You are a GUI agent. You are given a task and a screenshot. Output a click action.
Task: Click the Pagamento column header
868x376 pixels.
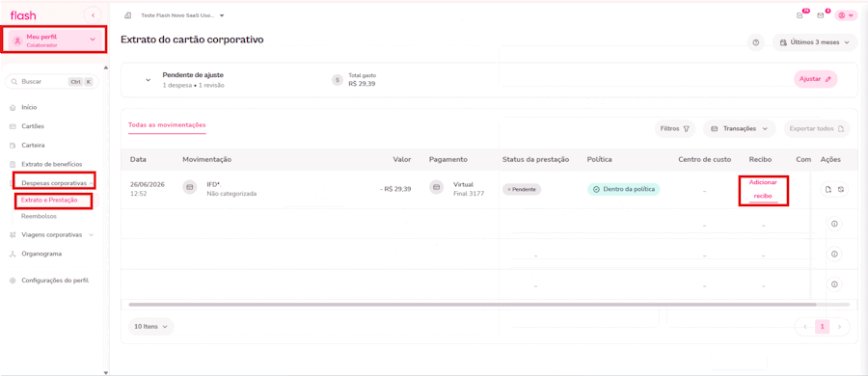point(448,159)
